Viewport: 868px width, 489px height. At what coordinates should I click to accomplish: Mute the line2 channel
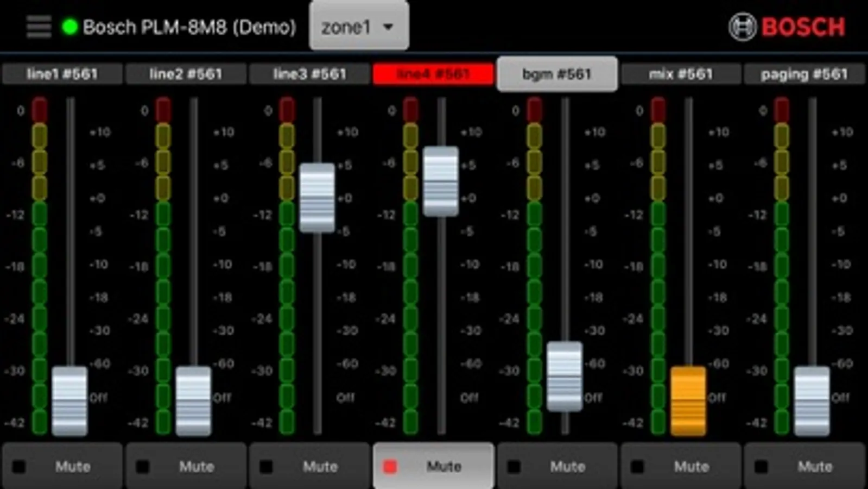(x=186, y=466)
